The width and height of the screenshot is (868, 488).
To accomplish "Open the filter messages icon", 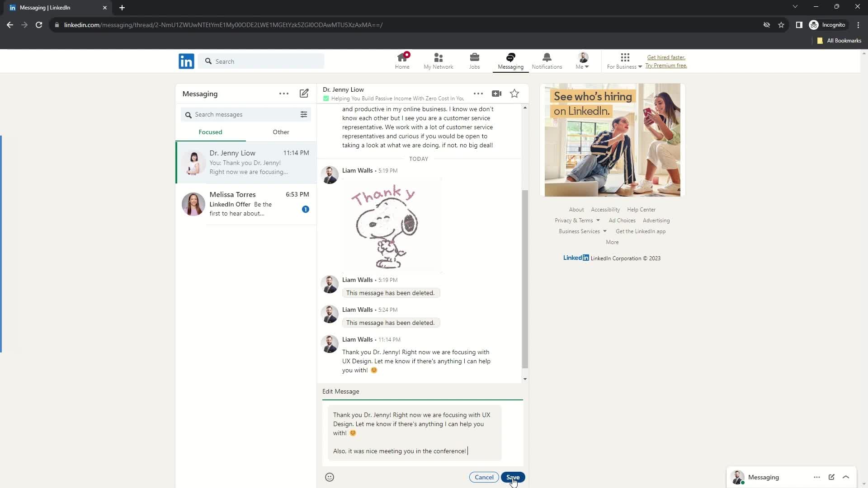I will coord(304,114).
